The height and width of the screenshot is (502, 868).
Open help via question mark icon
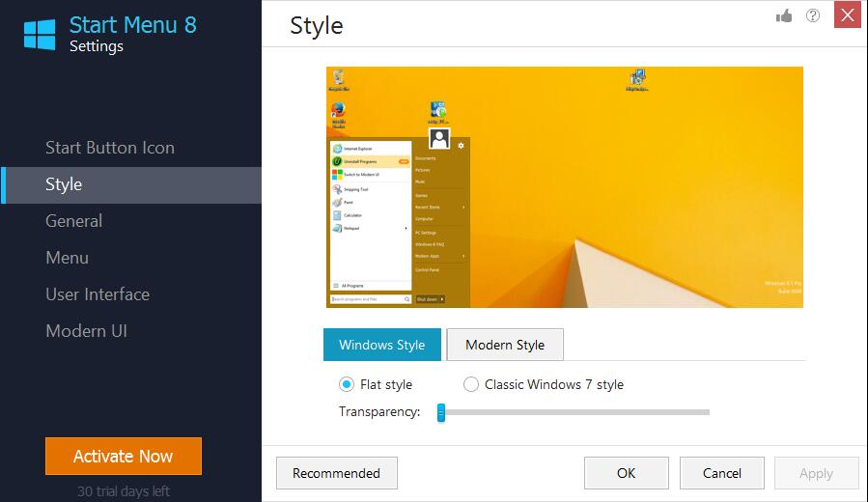pos(813,15)
